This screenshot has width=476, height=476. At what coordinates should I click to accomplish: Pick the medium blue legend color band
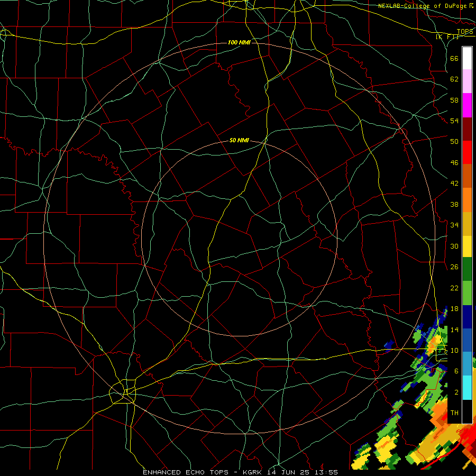pyautogui.click(x=467, y=340)
